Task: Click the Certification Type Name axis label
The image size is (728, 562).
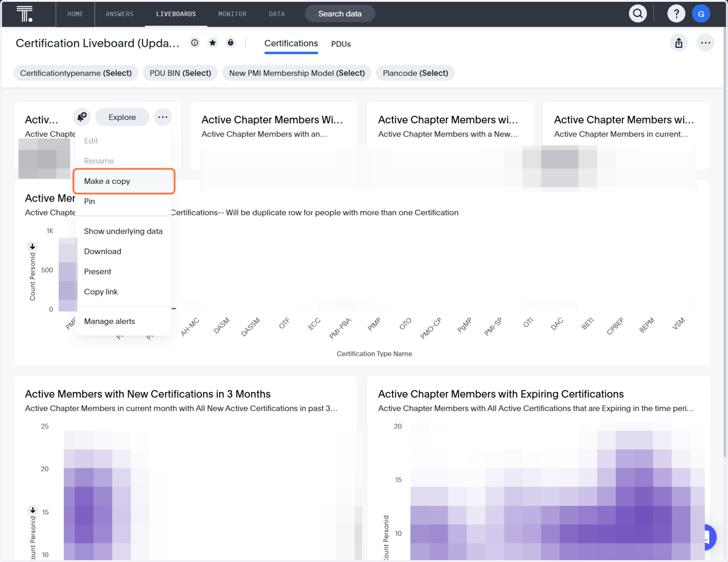Action: pyautogui.click(x=374, y=354)
